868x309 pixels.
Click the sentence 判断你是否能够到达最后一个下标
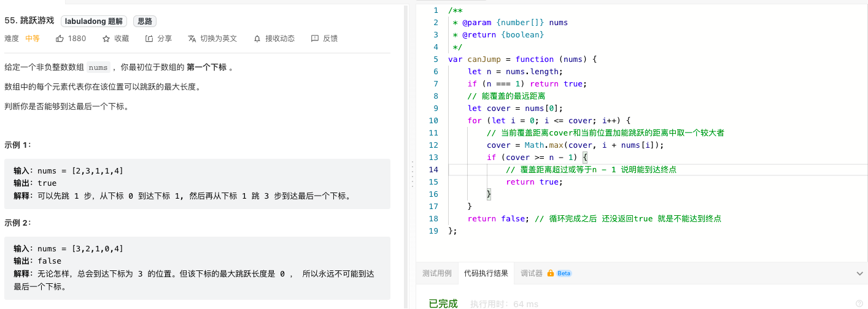(x=68, y=107)
